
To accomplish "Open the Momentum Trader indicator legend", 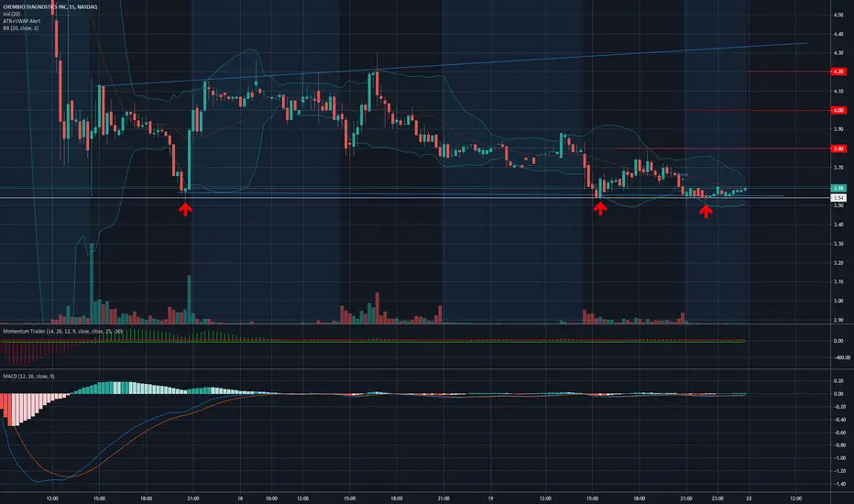I will pyautogui.click(x=62, y=331).
